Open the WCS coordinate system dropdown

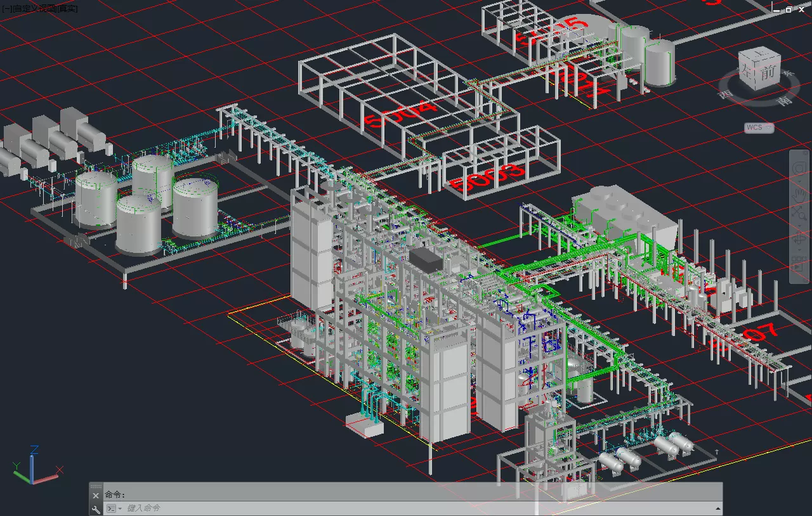(759, 127)
